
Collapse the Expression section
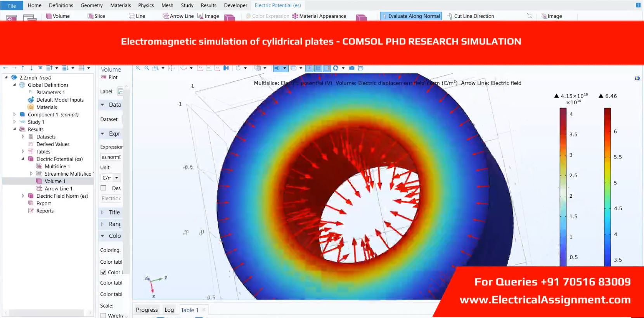[x=102, y=134]
